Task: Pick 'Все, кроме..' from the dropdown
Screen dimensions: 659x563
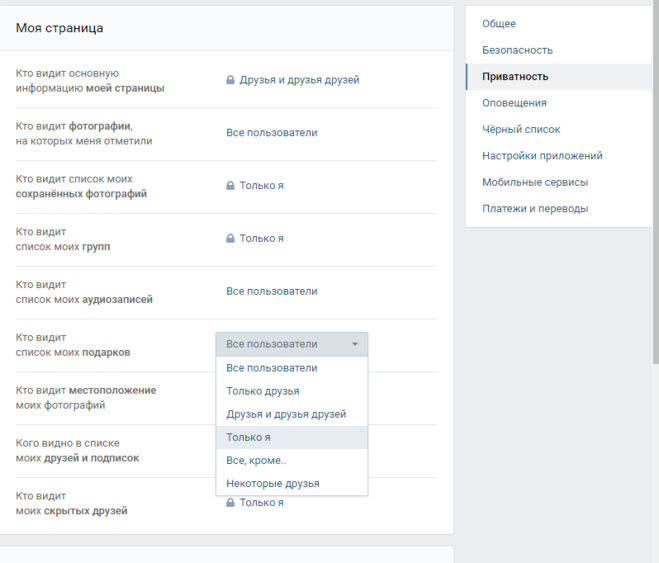Action: click(256, 460)
